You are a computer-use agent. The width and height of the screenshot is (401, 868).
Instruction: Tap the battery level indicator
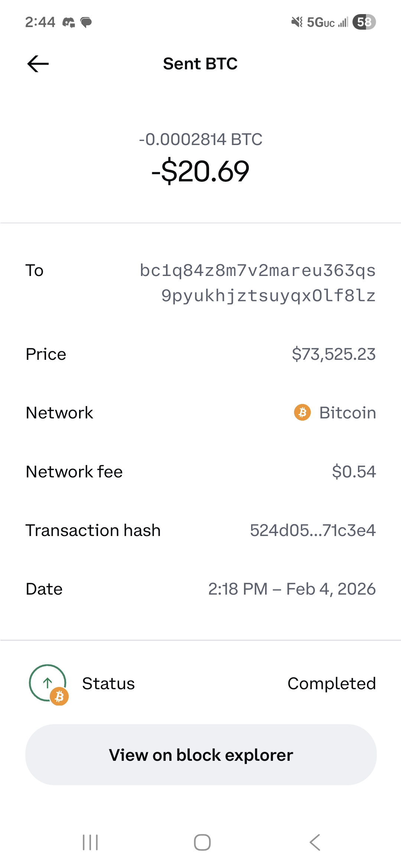364,22
